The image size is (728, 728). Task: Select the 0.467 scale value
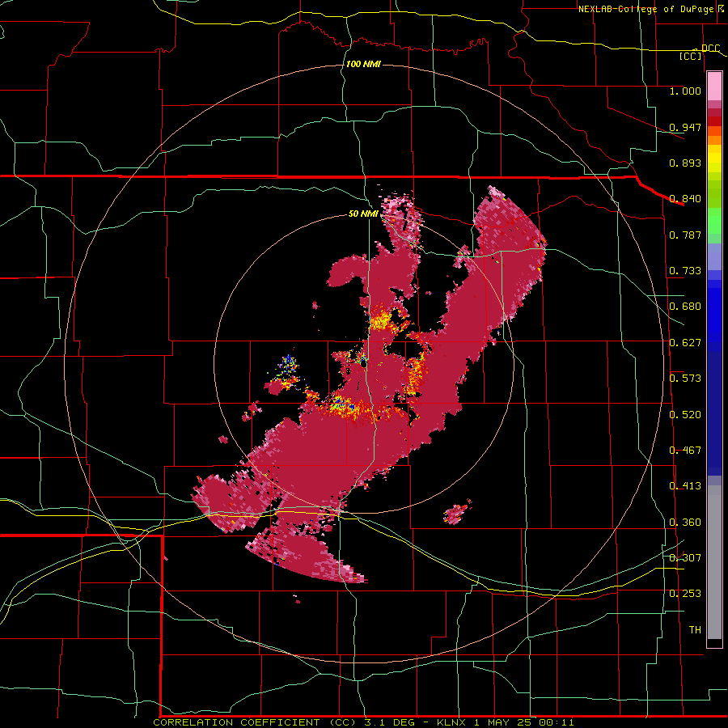coord(685,451)
